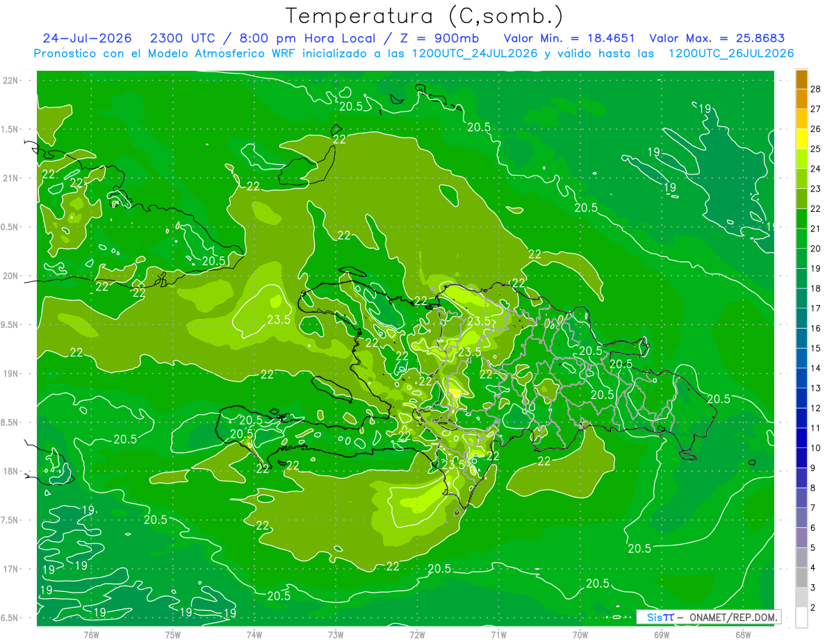The height and width of the screenshot is (644, 834).
Task: Click the '76W' longitude axis label
Action: [91, 634]
